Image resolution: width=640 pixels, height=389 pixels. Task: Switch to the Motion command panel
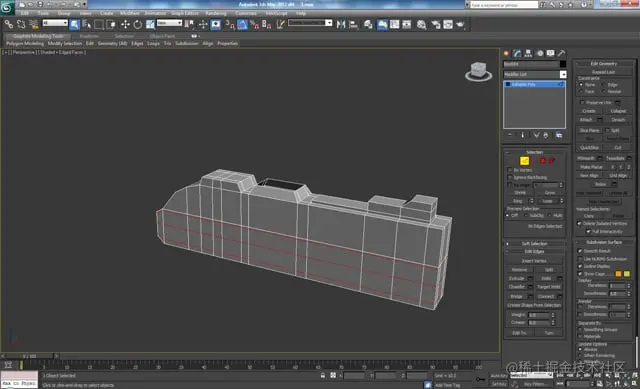pyautogui.click(x=540, y=53)
